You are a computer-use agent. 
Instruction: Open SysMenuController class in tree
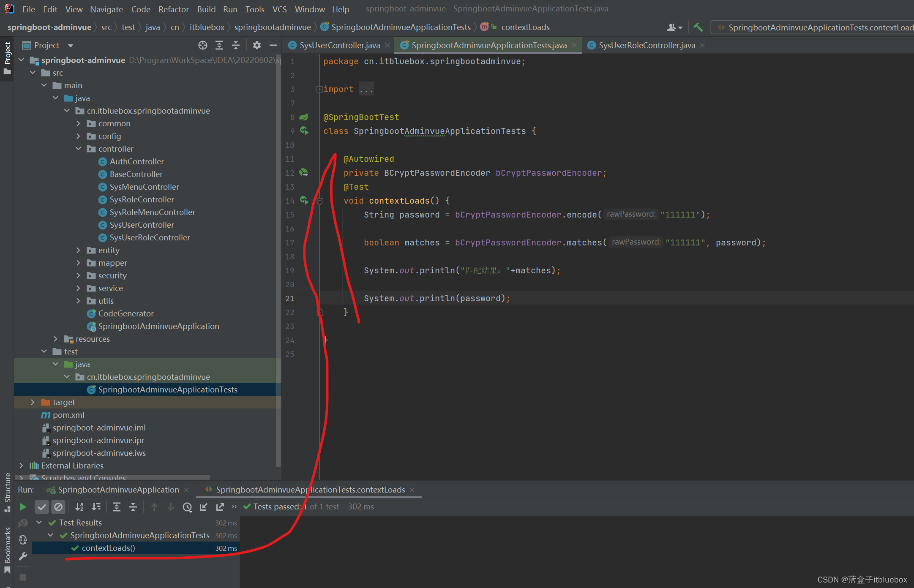coord(144,187)
